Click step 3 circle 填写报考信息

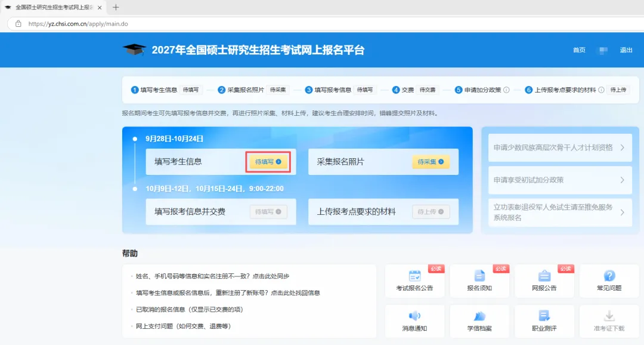[x=309, y=90]
